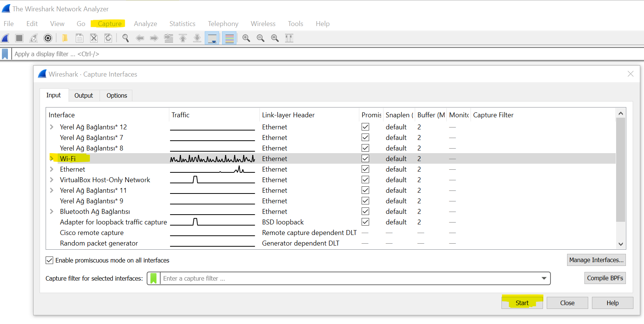
Task: Restart the current capture via toolbar icon
Action: [34, 38]
